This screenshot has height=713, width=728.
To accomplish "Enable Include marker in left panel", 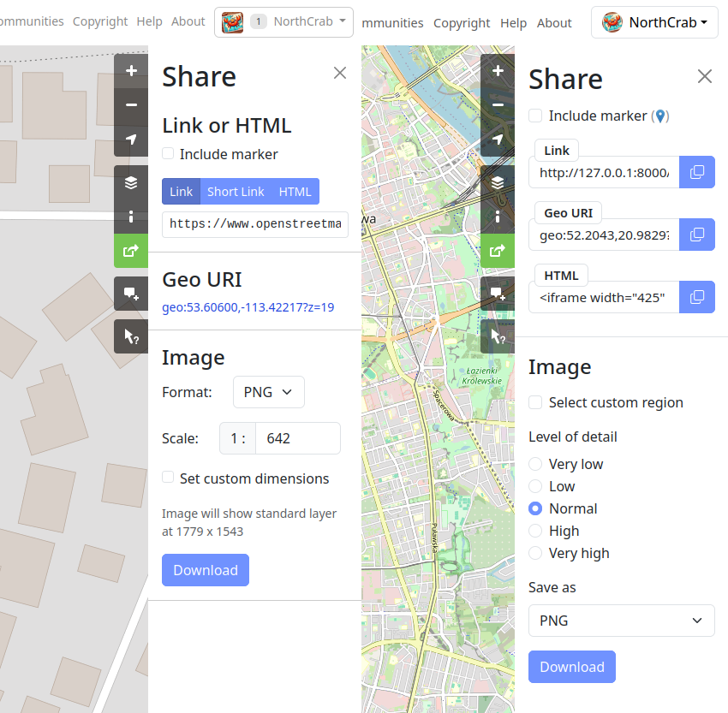I will coord(168,153).
